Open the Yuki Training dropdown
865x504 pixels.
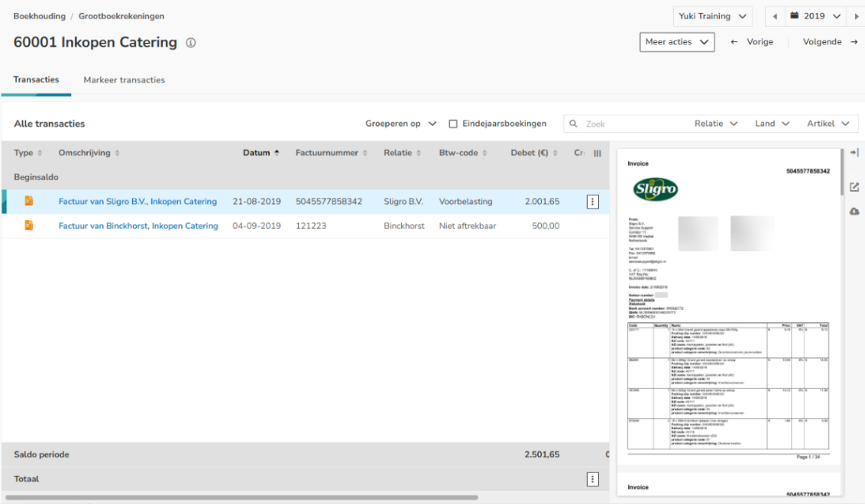tap(712, 17)
